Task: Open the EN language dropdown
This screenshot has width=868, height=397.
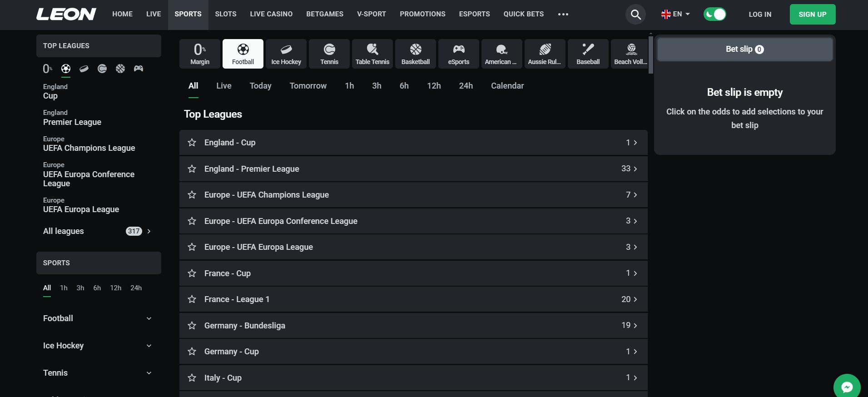Action: (x=675, y=14)
